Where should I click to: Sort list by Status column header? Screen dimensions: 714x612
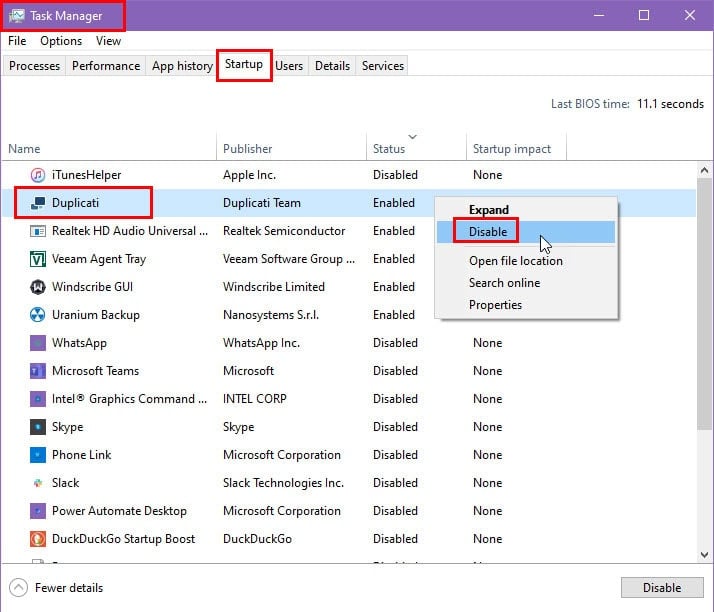[416, 149]
